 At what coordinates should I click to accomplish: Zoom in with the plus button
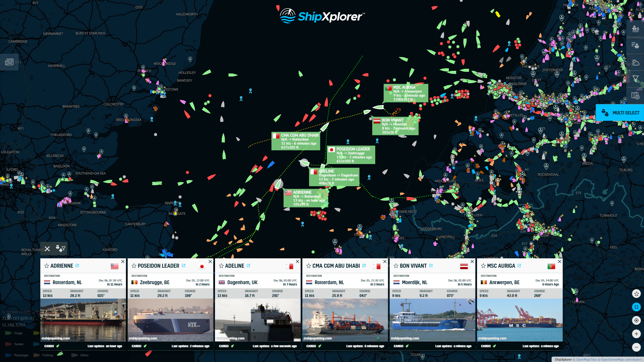pos(636,334)
